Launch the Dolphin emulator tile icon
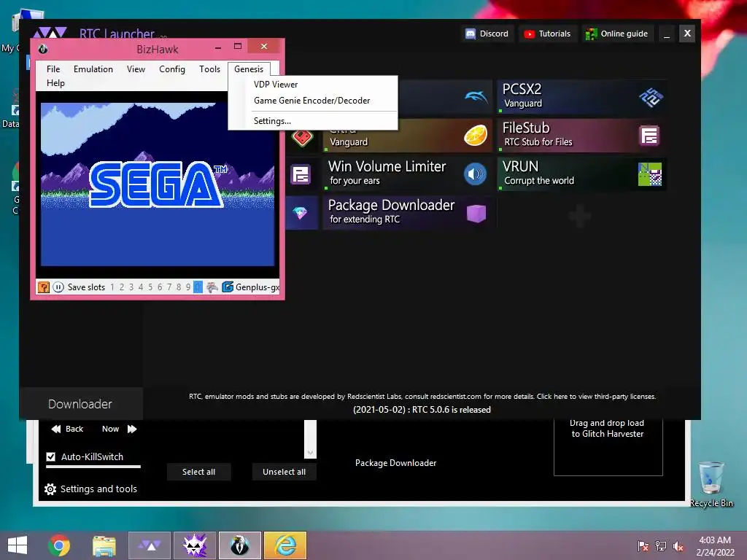 [x=476, y=97]
